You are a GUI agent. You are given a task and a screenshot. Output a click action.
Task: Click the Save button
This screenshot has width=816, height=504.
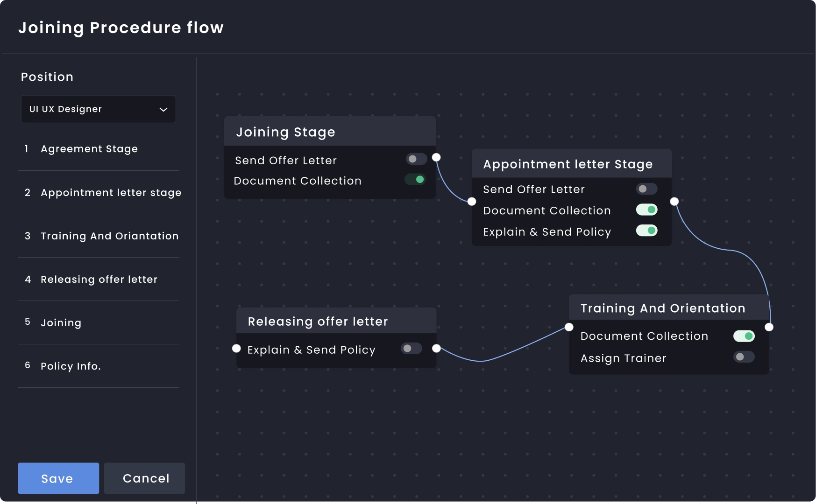[x=58, y=478]
